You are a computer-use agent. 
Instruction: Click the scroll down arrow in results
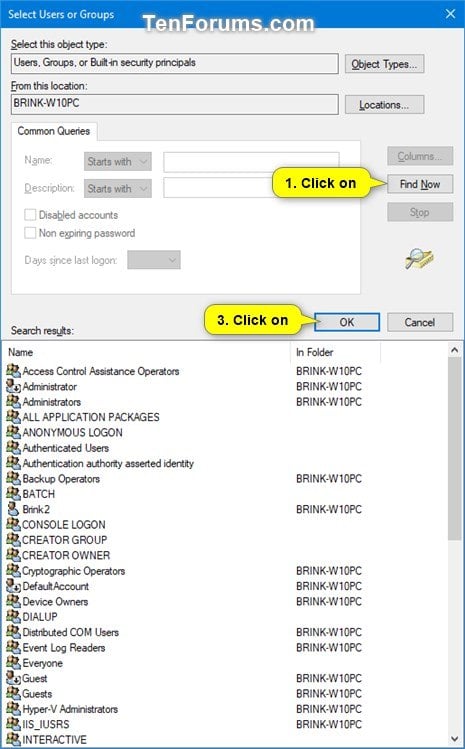[x=454, y=739]
